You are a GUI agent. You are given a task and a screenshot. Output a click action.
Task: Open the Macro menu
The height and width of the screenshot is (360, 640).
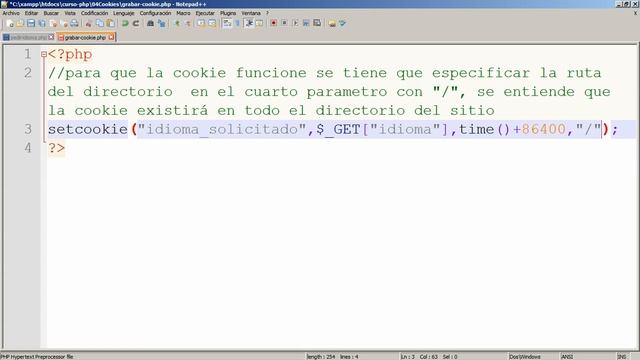[183, 13]
